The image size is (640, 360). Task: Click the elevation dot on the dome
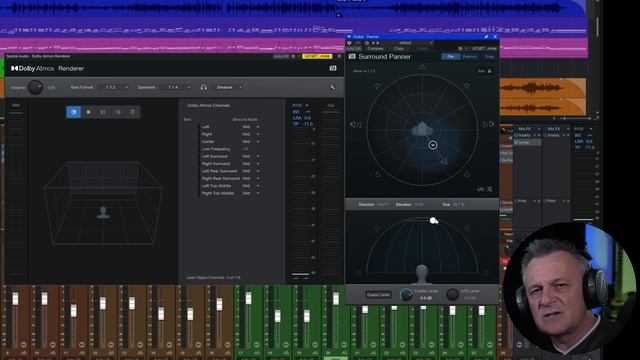(x=433, y=221)
